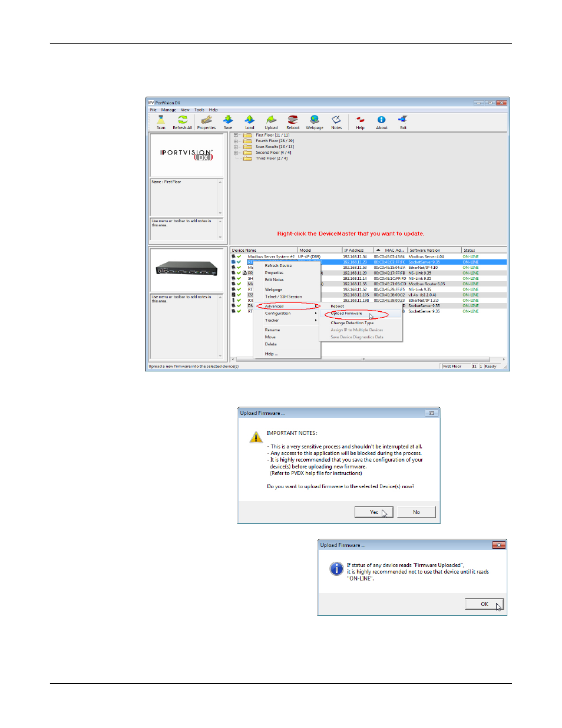This screenshot has height=728, width=562.
Task: Click the Refresh All toolbar icon
Action: (x=183, y=122)
